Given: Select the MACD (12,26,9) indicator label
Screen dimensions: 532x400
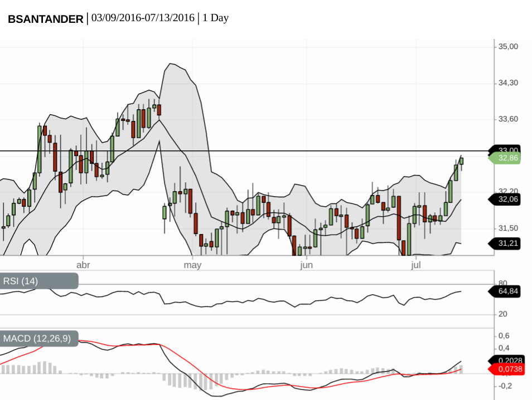Looking at the screenshot, I should click(38, 338).
